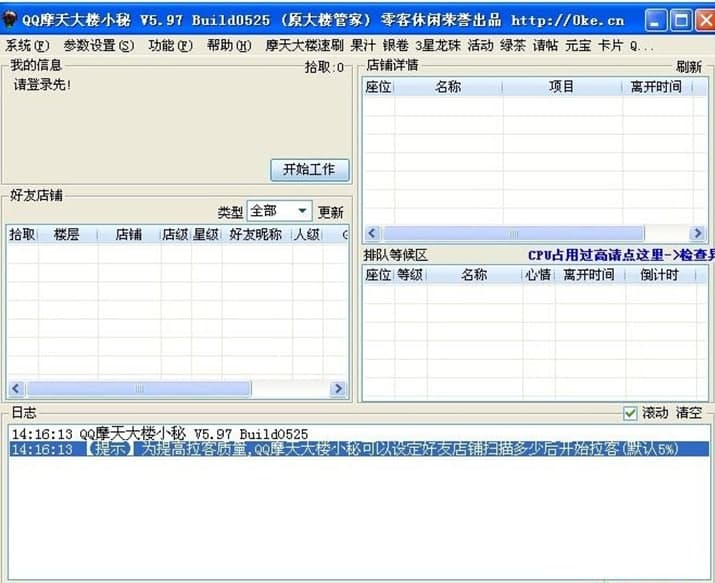715x583 pixels.
Task: Sort friend shops by 拾取 column
Action: pos(22,234)
